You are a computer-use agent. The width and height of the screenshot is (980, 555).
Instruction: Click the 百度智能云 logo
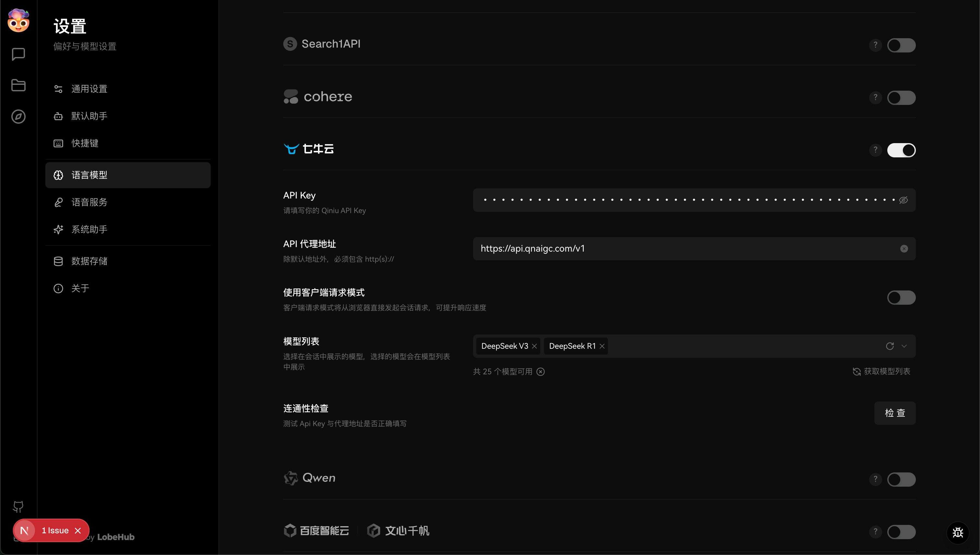pos(316,530)
